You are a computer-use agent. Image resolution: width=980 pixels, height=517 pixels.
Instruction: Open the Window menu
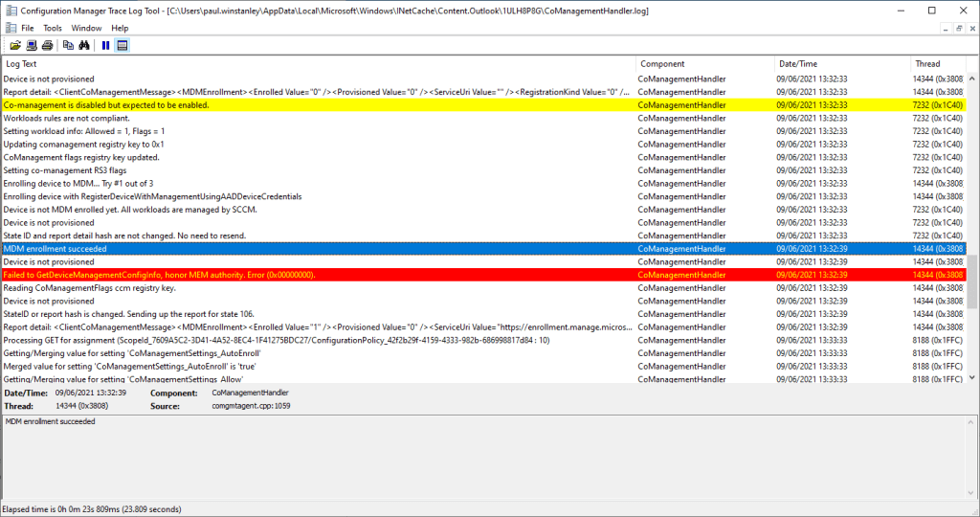click(x=86, y=28)
